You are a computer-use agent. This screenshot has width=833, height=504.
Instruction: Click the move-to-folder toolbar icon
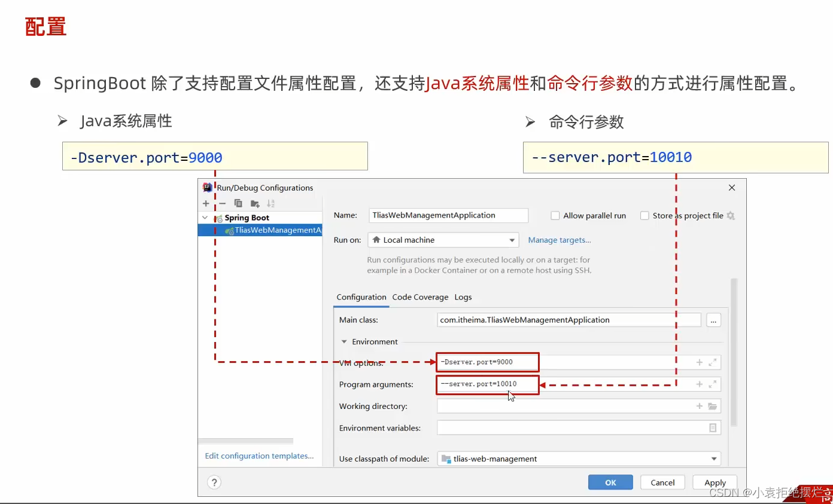click(255, 203)
